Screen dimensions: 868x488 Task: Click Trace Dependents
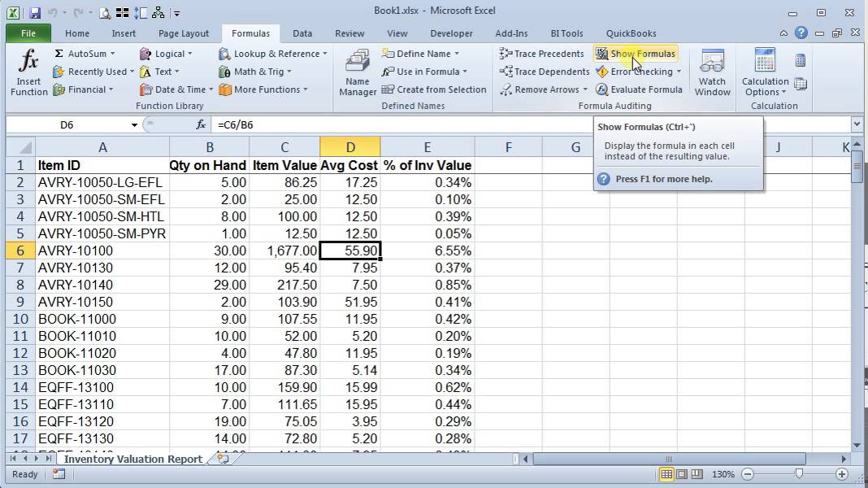[x=544, y=72]
